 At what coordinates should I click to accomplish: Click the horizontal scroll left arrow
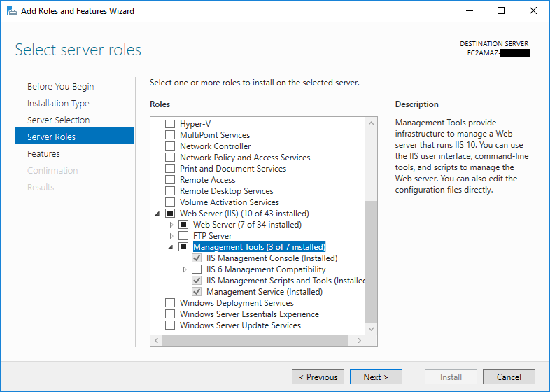coord(157,340)
